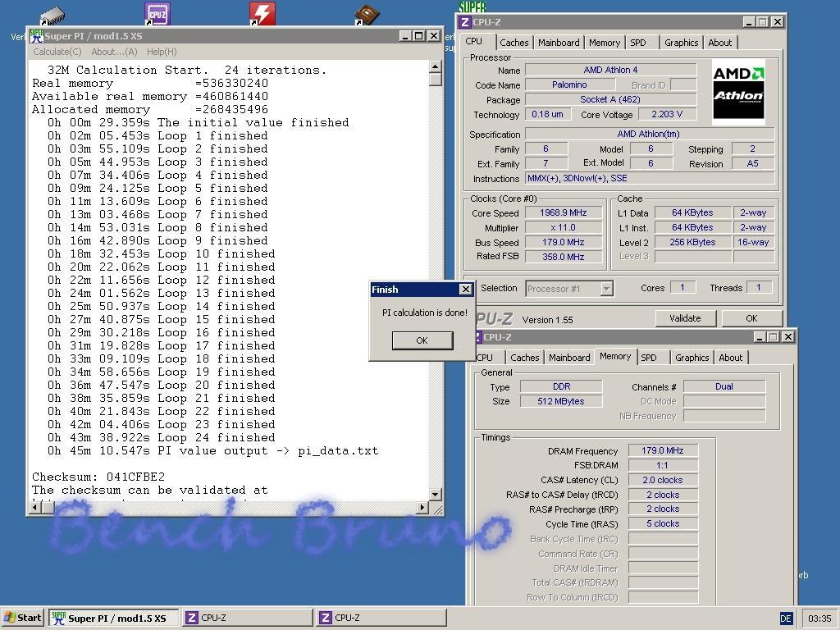Click the Checksum: 041CFBE2 line in Super PI
Image resolution: width=840 pixels, height=630 pixels.
(98, 477)
